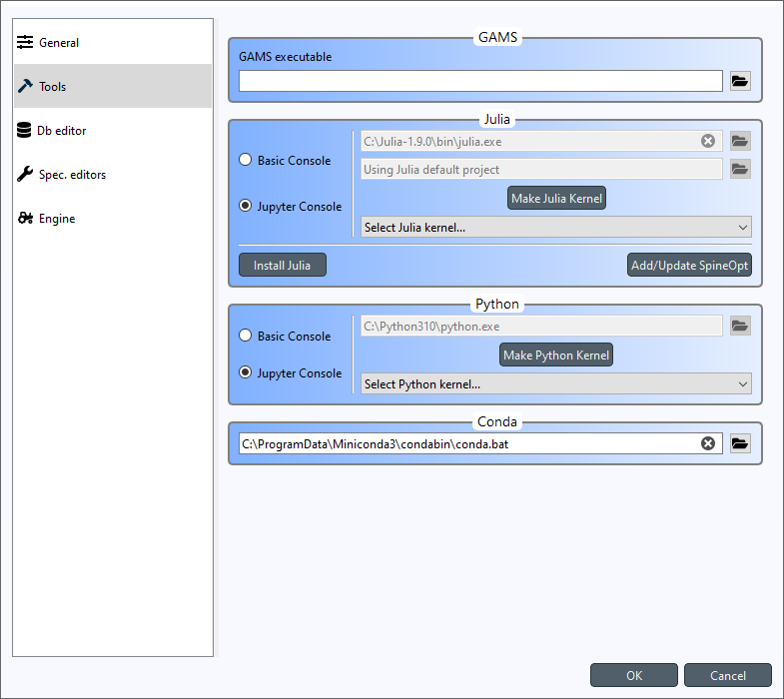The height and width of the screenshot is (699, 784).
Task: Select Python Basic Console option
Action: 285,336
